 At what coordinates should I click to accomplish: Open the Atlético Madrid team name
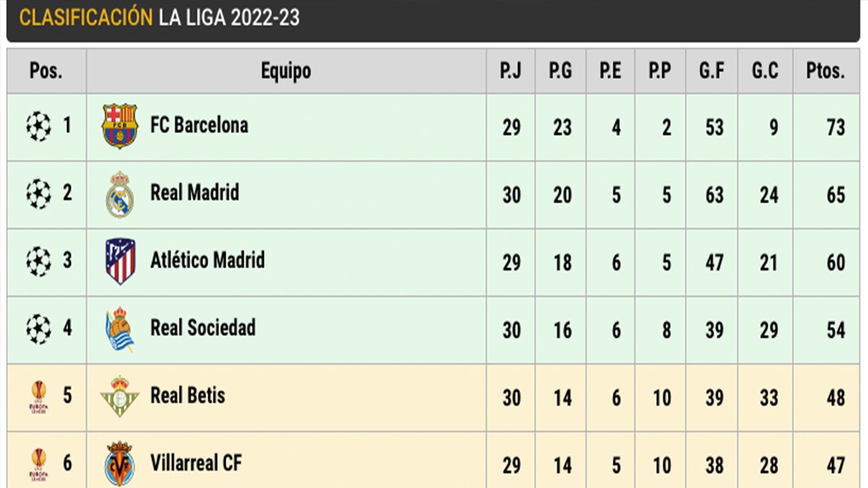click(x=208, y=260)
